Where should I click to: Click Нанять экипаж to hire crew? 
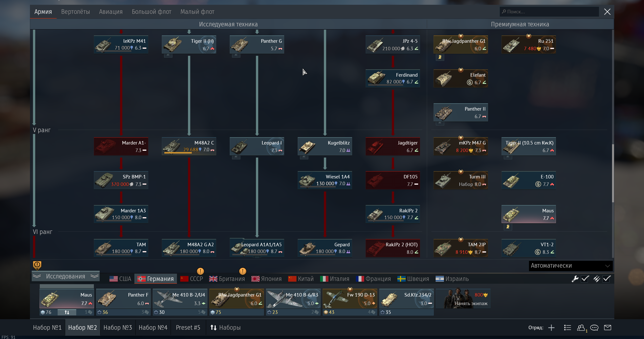click(463, 299)
